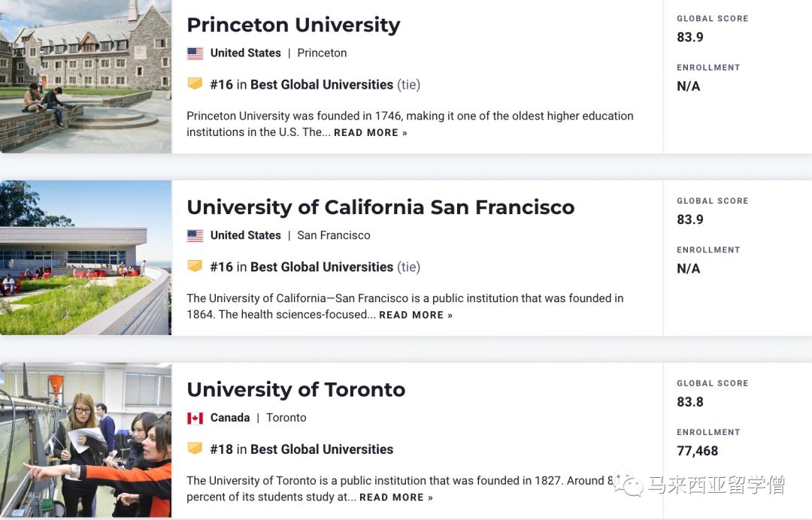Screen dimensions: 812x520
Task: Expand UC San Francisco's description via READ MORE
Action: pos(412,315)
